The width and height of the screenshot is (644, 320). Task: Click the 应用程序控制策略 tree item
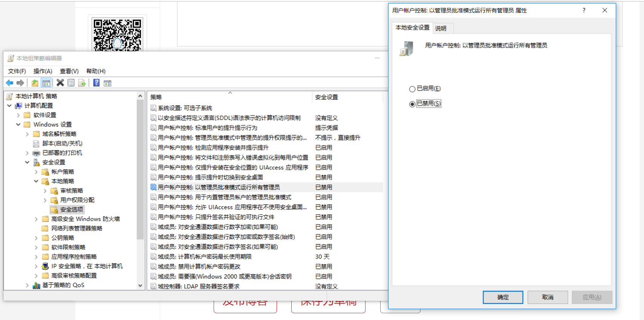pos(74,257)
